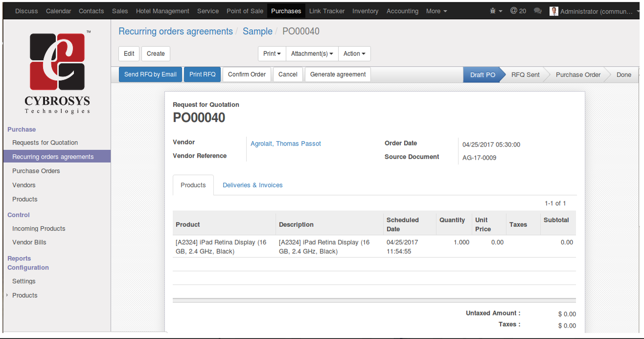Screen dimensions: 644x339
Task: Open vendor link Agrolait, Thomas Passot
Action: pyautogui.click(x=286, y=144)
